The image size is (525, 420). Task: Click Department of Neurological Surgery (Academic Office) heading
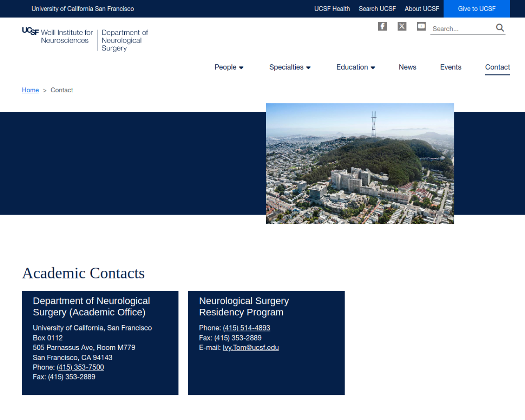91,306
